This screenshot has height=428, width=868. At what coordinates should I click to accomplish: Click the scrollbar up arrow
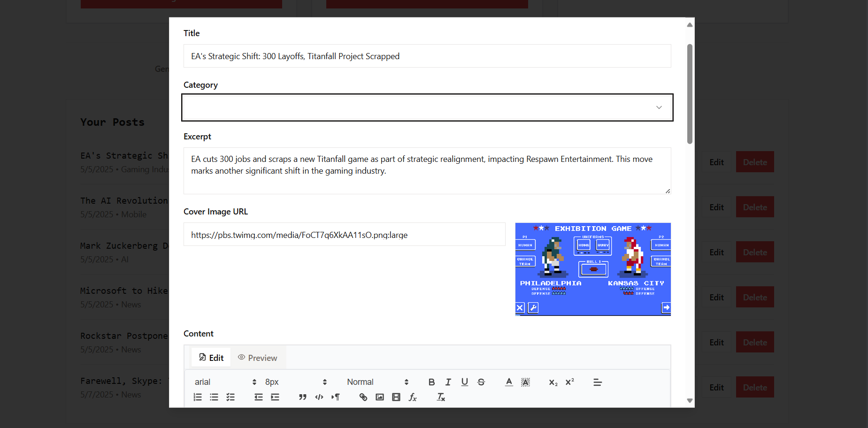pyautogui.click(x=690, y=25)
